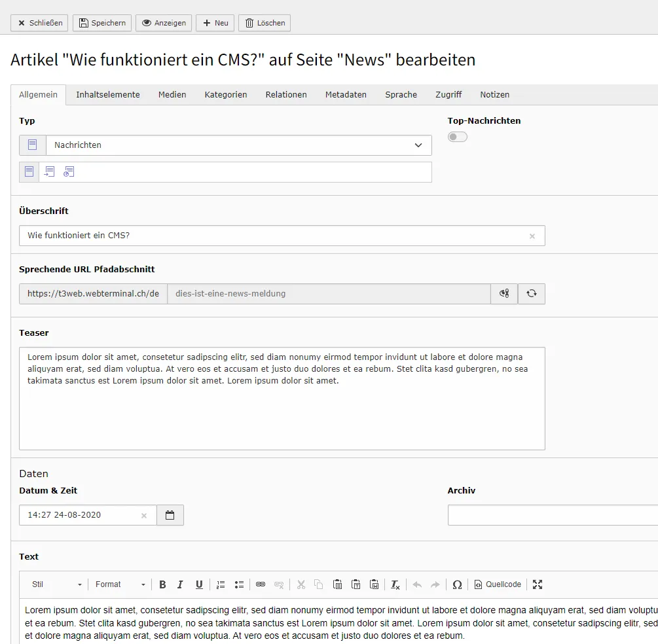
Task: Insert a numbered list
Action: tap(221, 584)
